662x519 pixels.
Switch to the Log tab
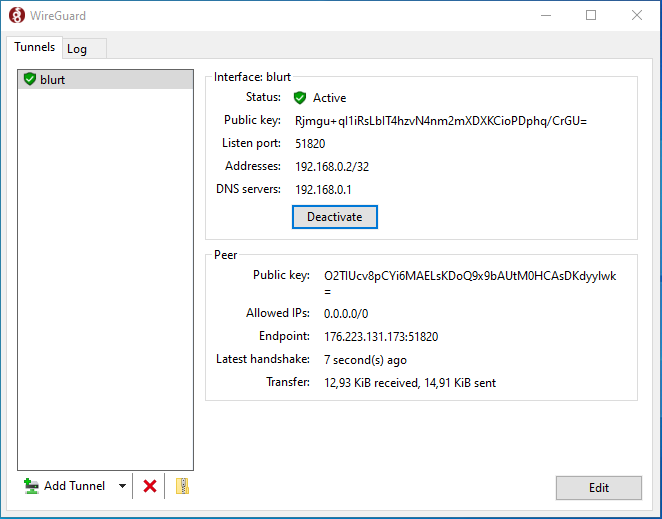[84, 49]
